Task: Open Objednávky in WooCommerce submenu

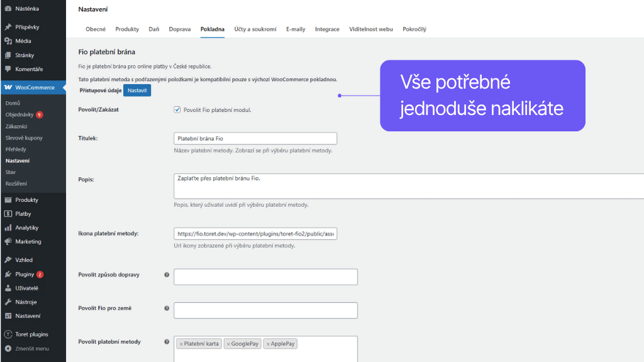Action: pyautogui.click(x=19, y=114)
